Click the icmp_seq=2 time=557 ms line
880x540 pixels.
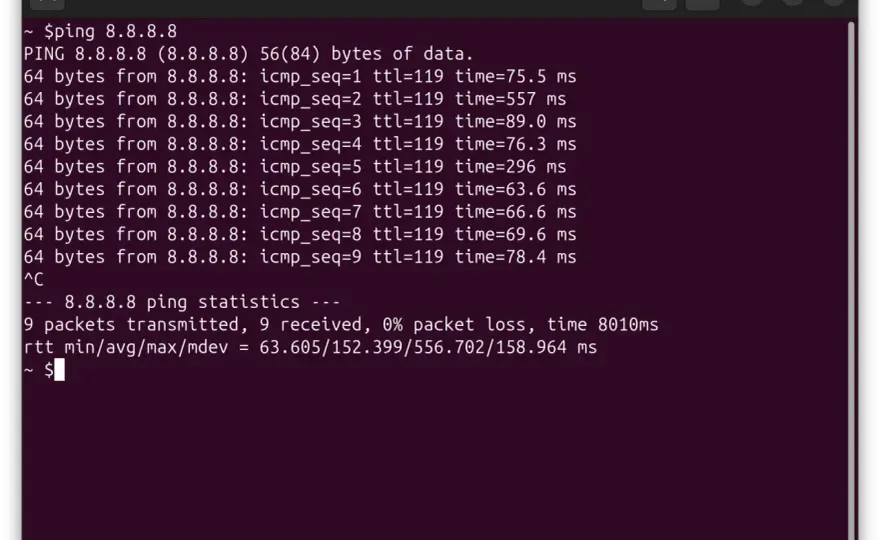pos(295,99)
